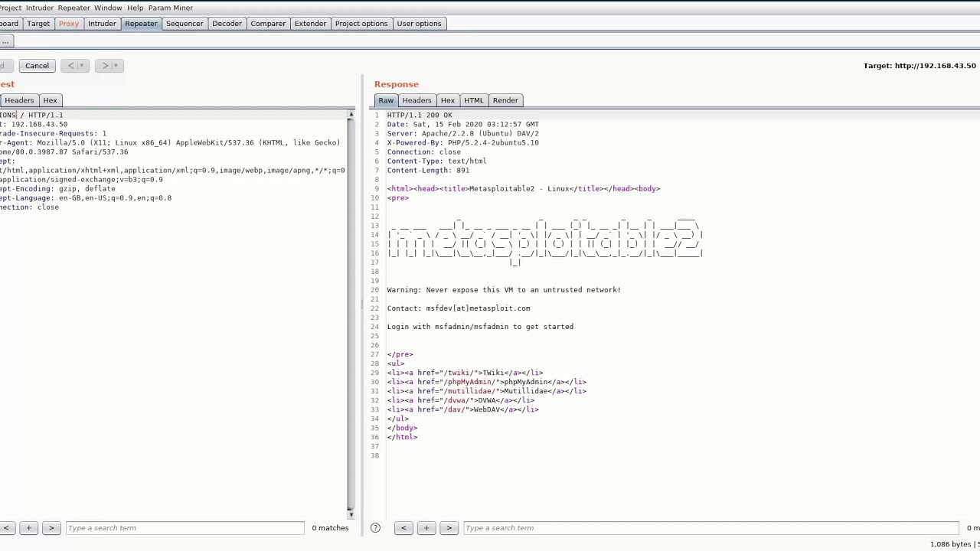Switch to the Decoder tab
The height and width of the screenshot is (551, 980).
pos(227,24)
